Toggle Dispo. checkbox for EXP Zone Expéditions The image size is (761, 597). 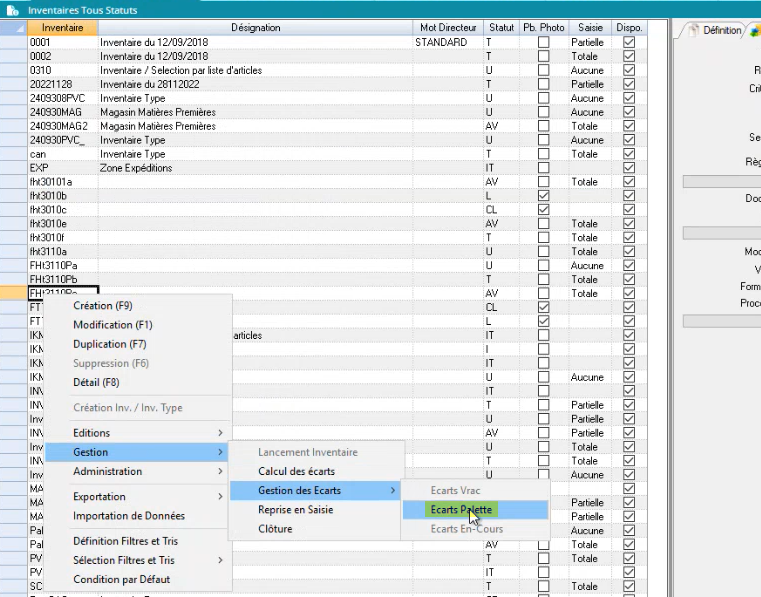pos(628,168)
